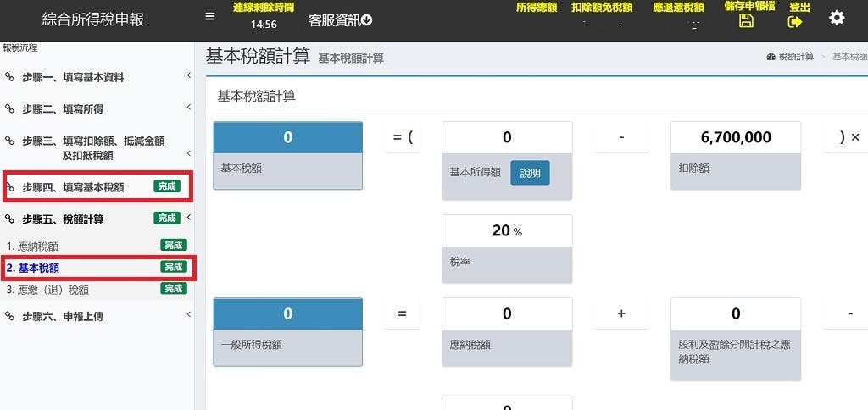Click the 稅額計算 breadcrumb link
Viewport: 868px width, 410px height.
coord(796,57)
